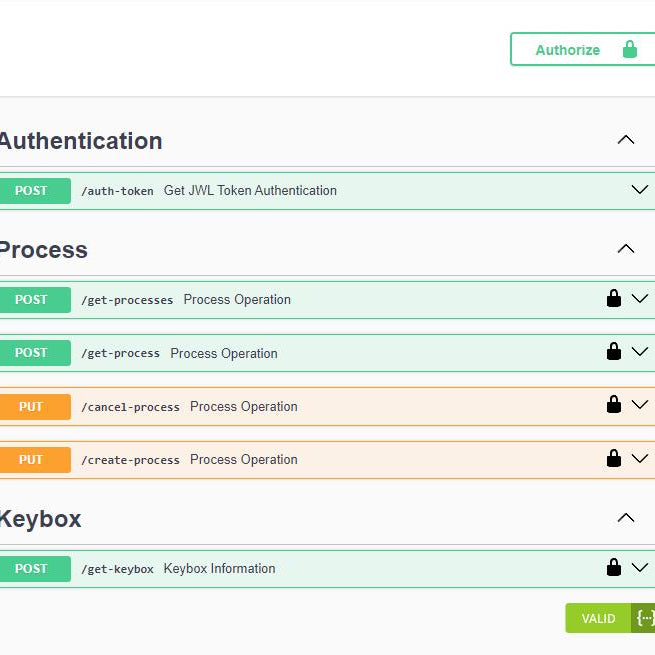The height and width of the screenshot is (655, 655).
Task: Collapse the Process section chevron
Action: click(626, 249)
